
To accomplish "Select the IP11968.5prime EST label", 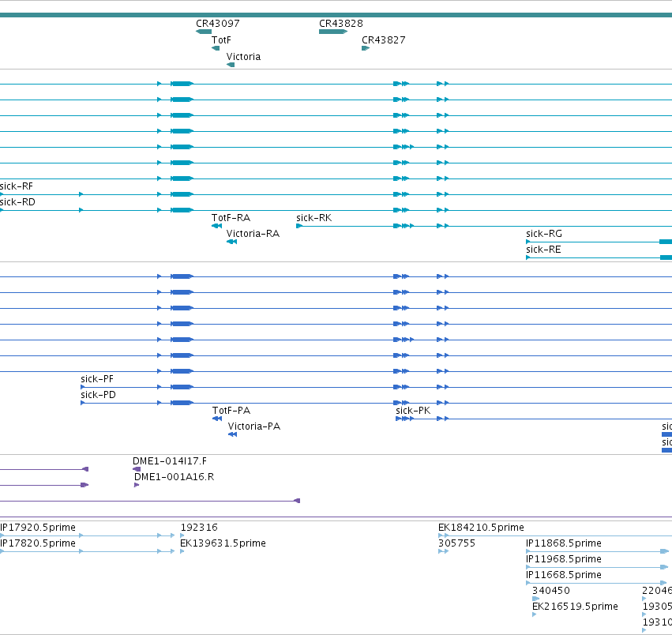I will pyautogui.click(x=564, y=559).
